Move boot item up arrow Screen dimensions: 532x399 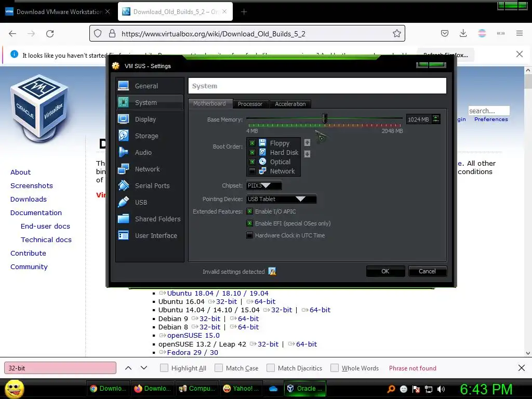coord(307,143)
